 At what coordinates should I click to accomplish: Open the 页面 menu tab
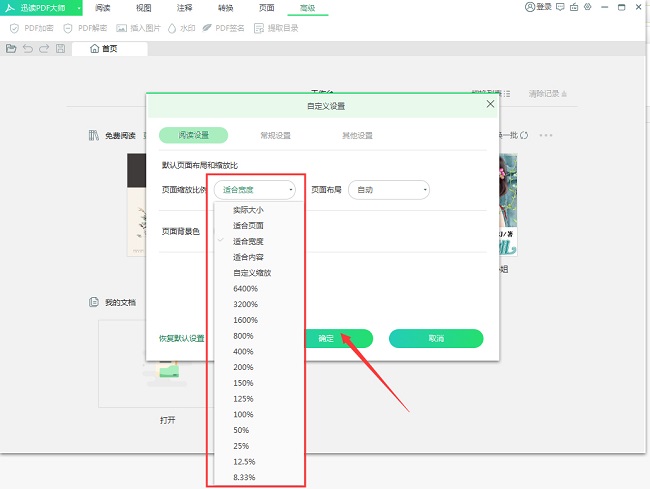click(x=267, y=8)
